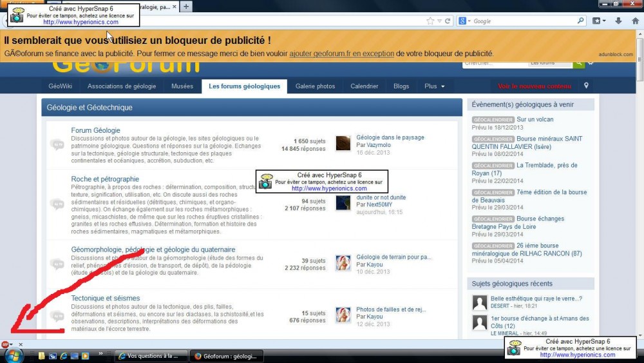This screenshot has height=363, width=644.
Task: Open the Tectonique et séismes forum
Action: coord(105,298)
